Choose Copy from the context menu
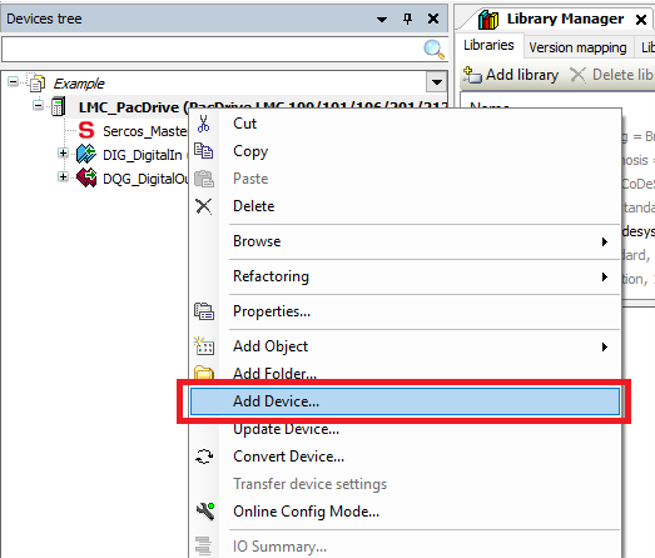The width and height of the screenshot is (655, 558). (250, 151)
